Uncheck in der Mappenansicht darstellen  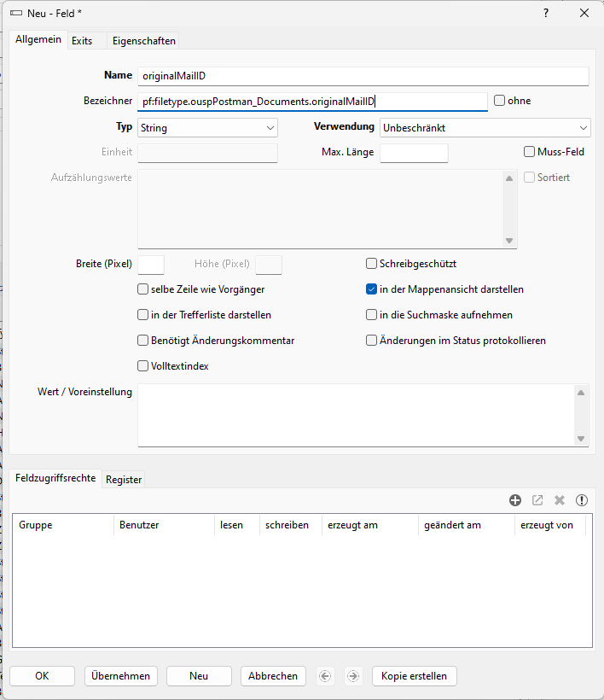point(371,289)
